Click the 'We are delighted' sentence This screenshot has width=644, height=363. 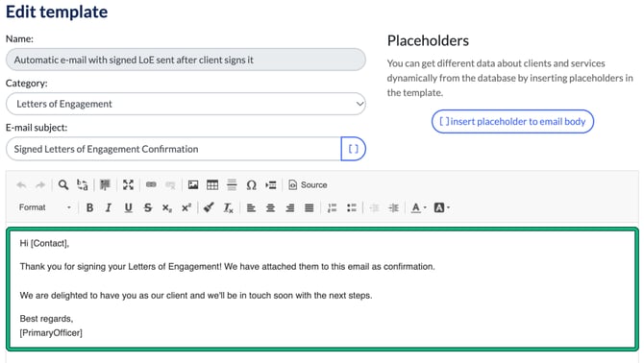tap(196, 296)
